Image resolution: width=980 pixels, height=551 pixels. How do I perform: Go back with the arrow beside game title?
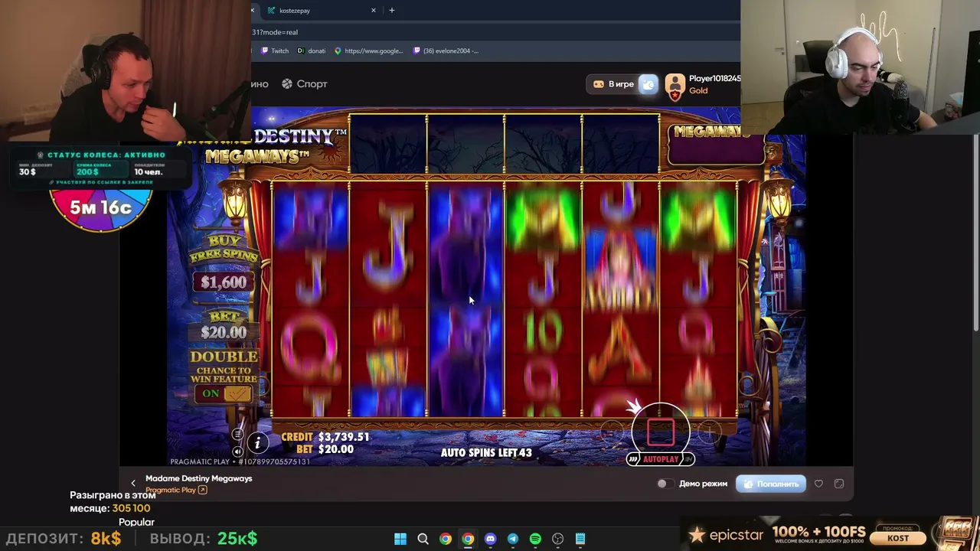click(133, 484)
